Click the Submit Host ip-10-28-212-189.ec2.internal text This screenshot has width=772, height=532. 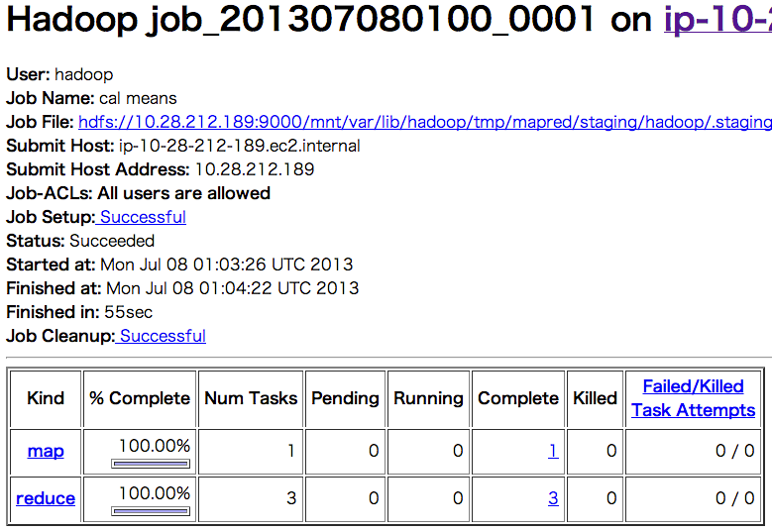[x=239, y=146]
